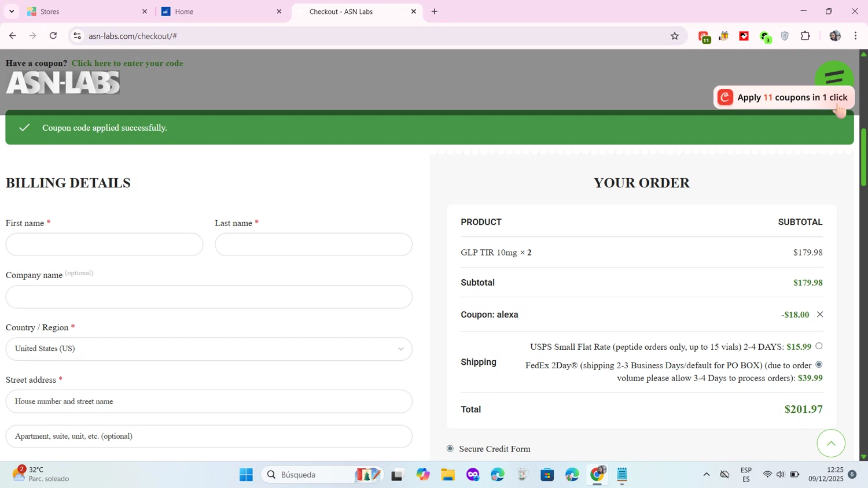Screen dimensions: 868x488
Task: Open the battery status tray icon
Action: (795, 475)
